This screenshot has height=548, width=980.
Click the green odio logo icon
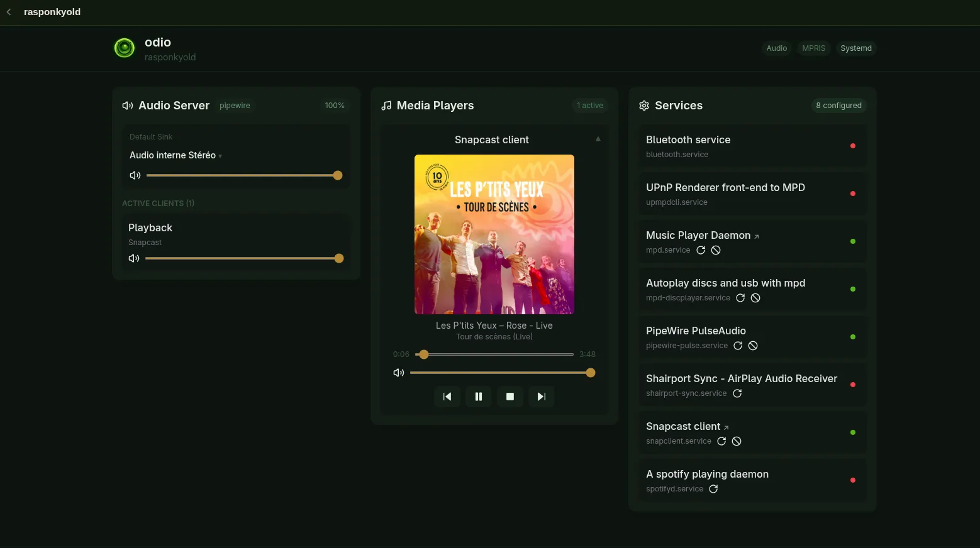click(x=125, y=48)
